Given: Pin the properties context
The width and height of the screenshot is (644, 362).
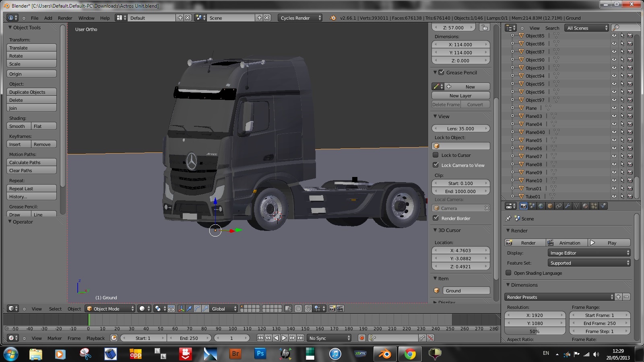Looking at the screenshot, I should point(508,218).
